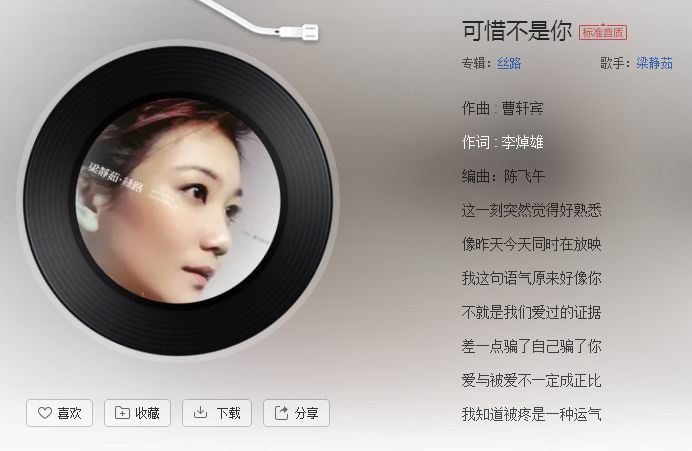Add song to favorites via 收藏
Screen dimensions: 692x451
coord(137,413)
